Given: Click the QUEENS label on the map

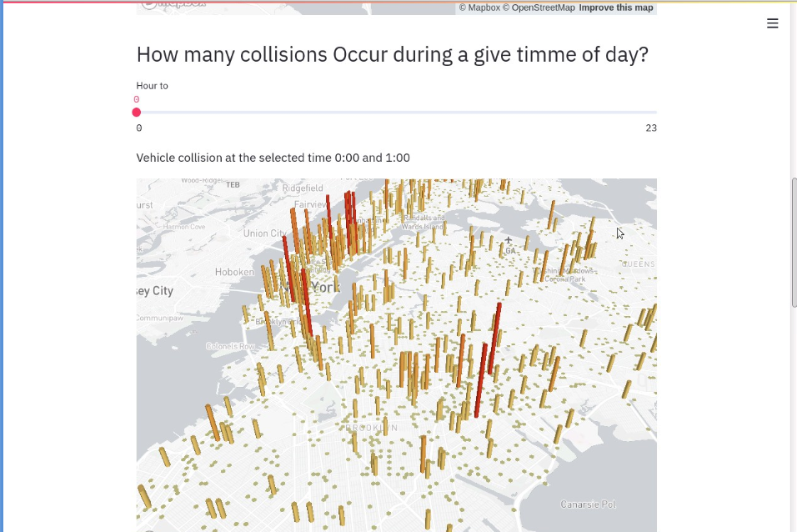Looking at the screenshot, I should point(638,263).
